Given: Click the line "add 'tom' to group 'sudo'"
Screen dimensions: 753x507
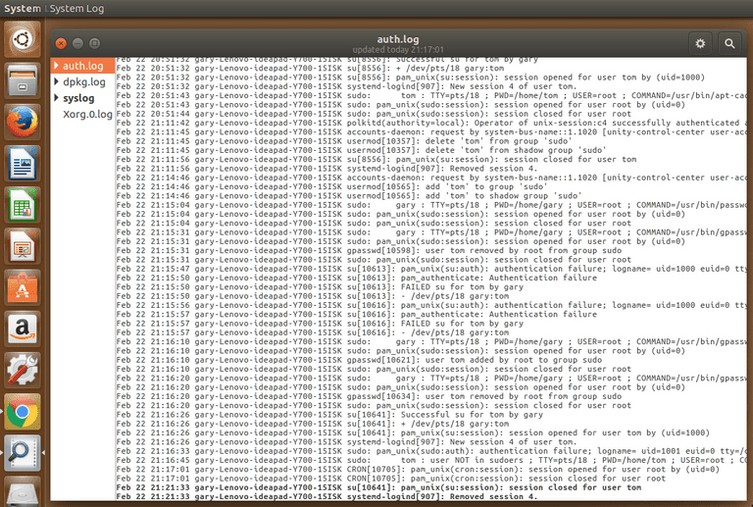Looking at the screenshot, I should tap(332, 187).
